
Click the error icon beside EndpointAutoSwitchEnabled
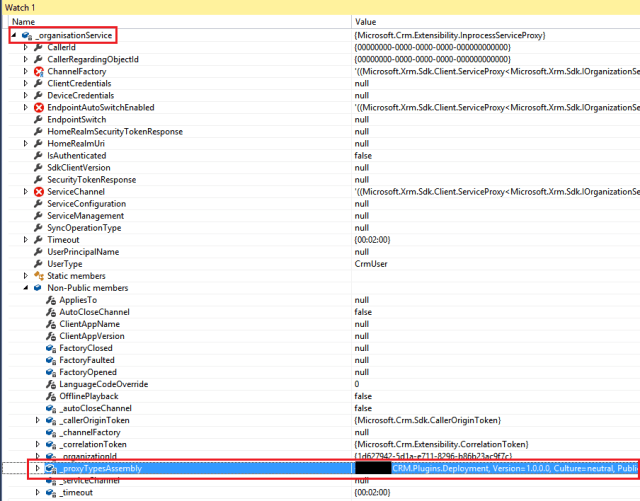pyautogui.click(x=38, y=107)
